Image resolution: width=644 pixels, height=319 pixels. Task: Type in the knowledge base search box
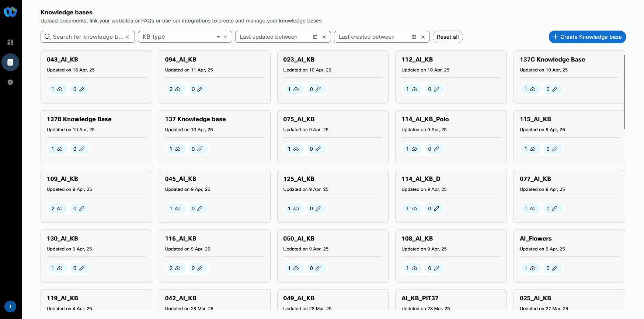pyautogui.click(x=88, y=37)
